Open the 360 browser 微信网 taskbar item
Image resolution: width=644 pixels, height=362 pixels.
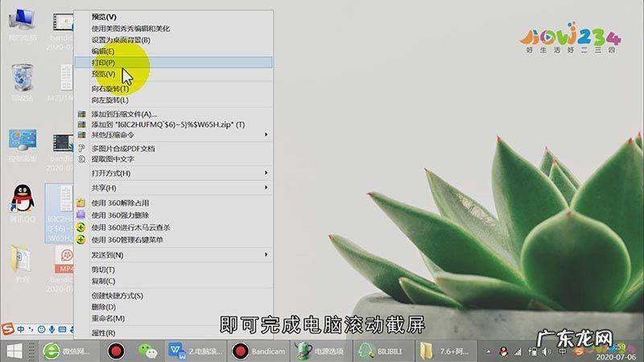(69, 352)
